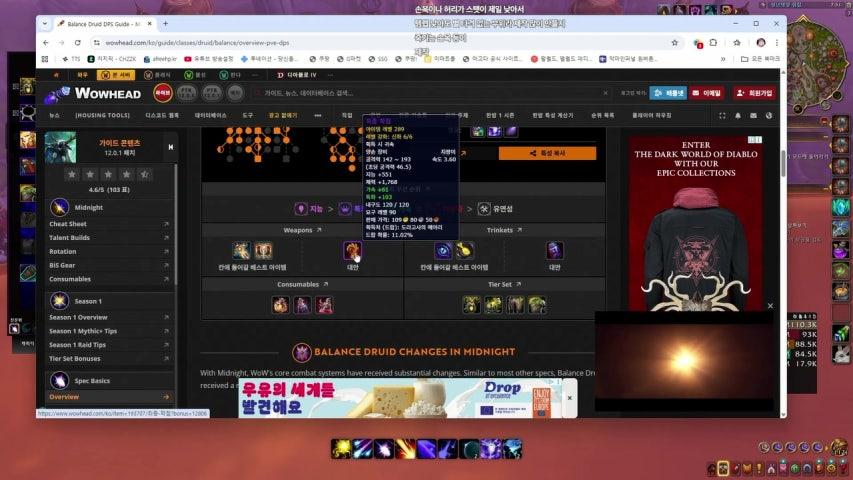
Task: Rate the guide with the first star
Action: [x=72, y=174]
